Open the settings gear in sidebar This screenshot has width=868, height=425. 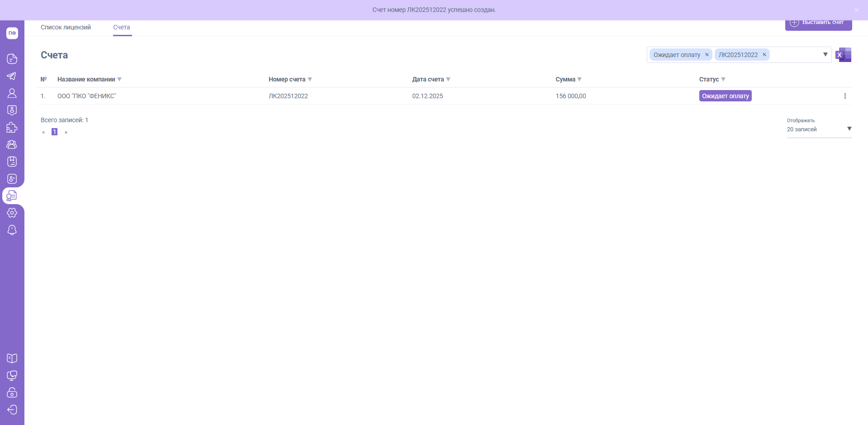[x=12, y=213]
